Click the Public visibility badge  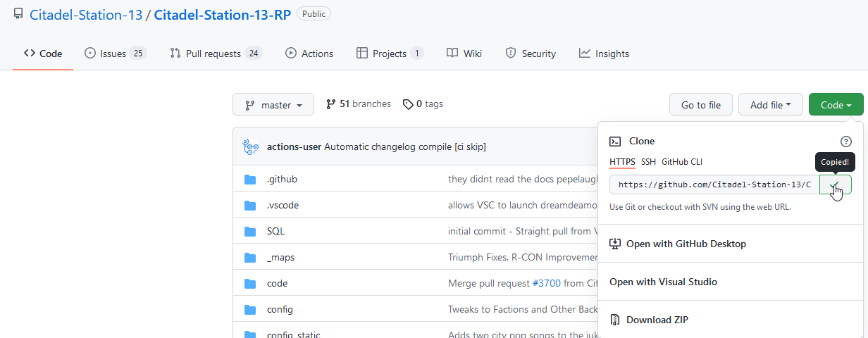314,13
